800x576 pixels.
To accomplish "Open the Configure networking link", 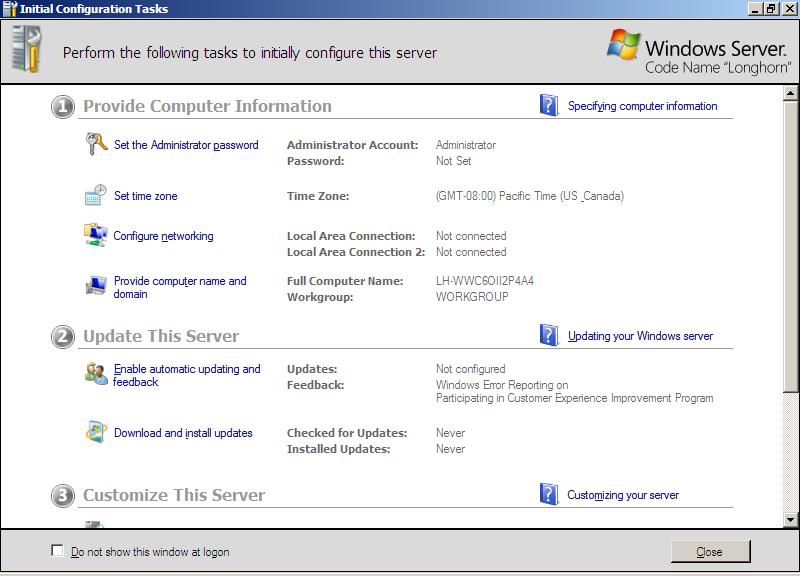I will click(x=163, y=236).
